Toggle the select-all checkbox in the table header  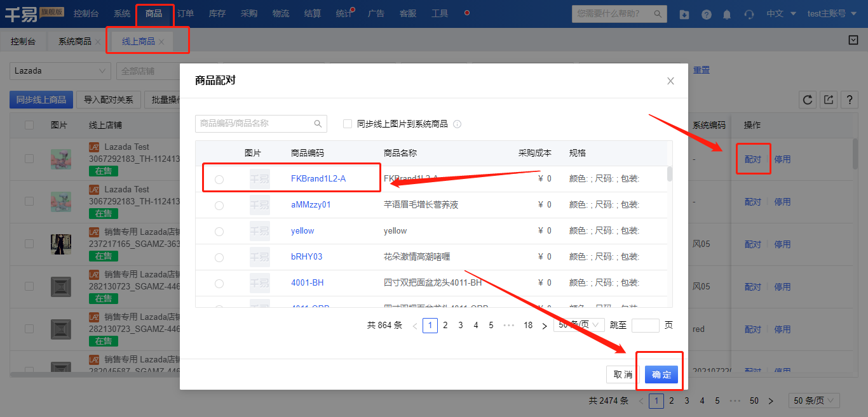[x=29, y=125]
